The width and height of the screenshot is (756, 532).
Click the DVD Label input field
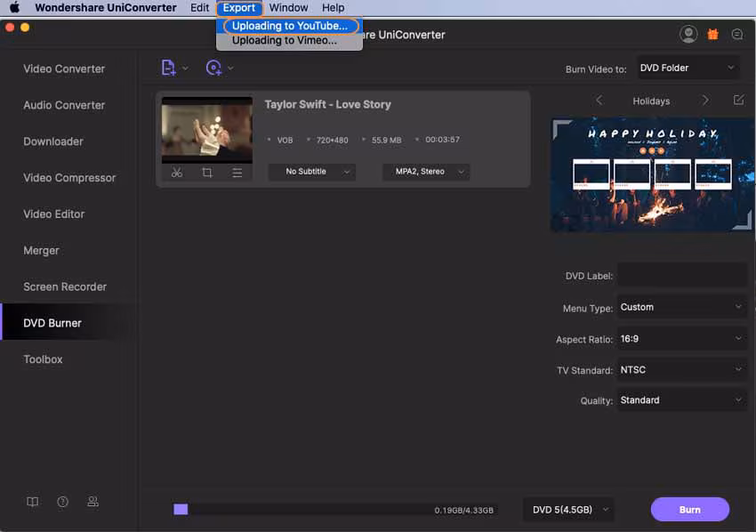tap(682, 276)
